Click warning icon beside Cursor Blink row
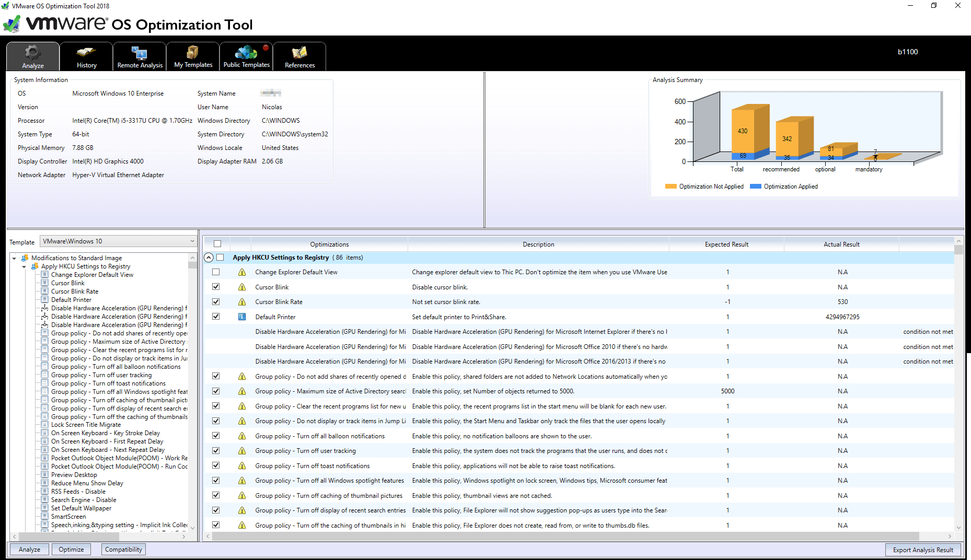The height and width of the screenshot is (560, 971). (242, 287)
